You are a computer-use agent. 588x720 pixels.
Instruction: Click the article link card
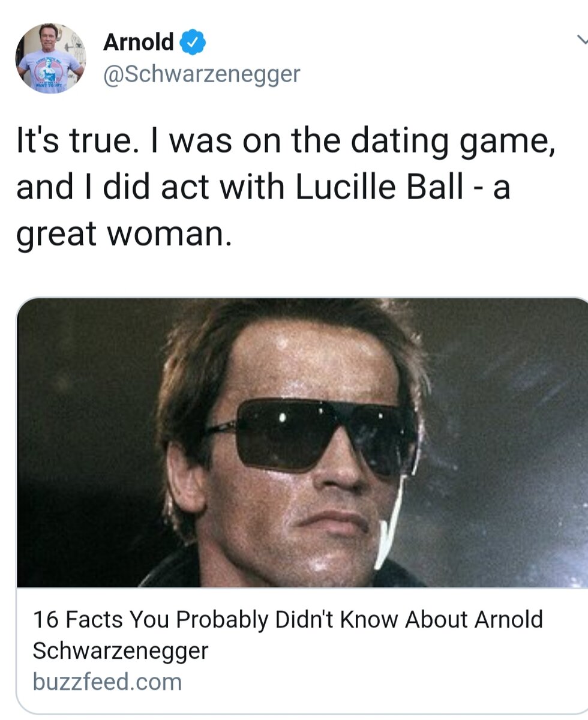[300, 642]
